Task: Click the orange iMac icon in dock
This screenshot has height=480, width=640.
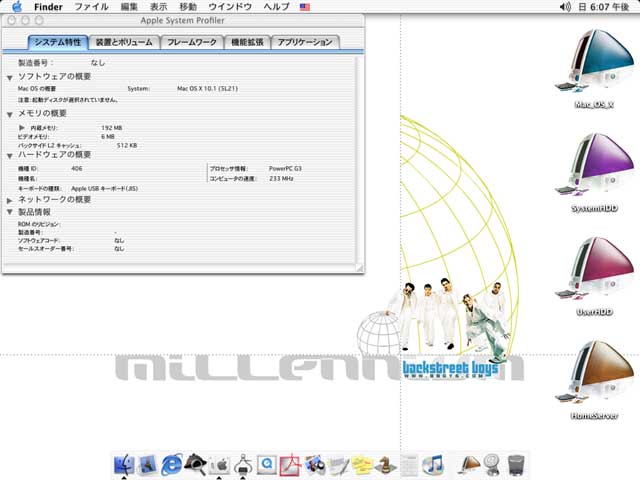Action: coord(468,465)
